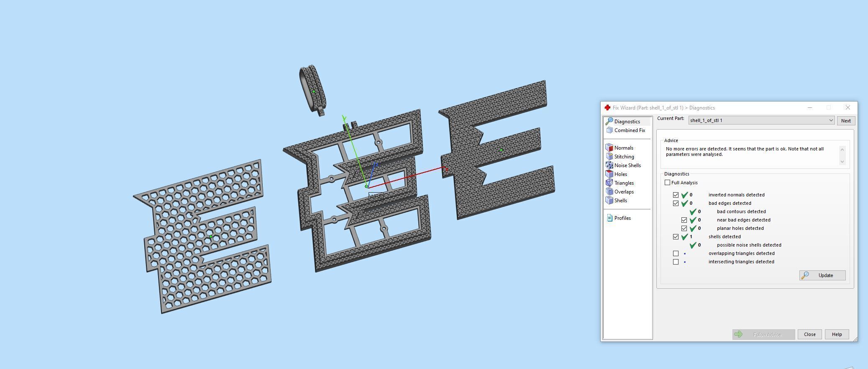The image size is (868, 369).
Task: Go to the Stitching fix page
Action: tap(624, 157)
